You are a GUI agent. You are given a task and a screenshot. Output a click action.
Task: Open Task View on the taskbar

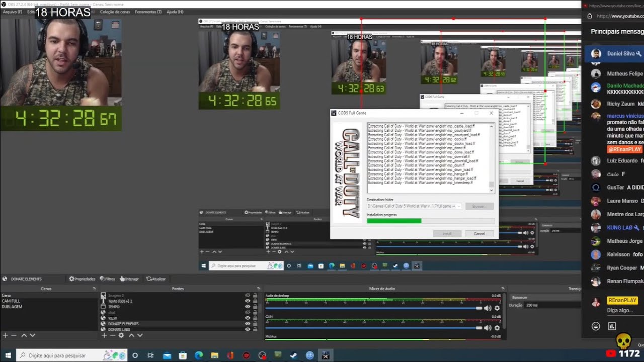click(150, 355)
